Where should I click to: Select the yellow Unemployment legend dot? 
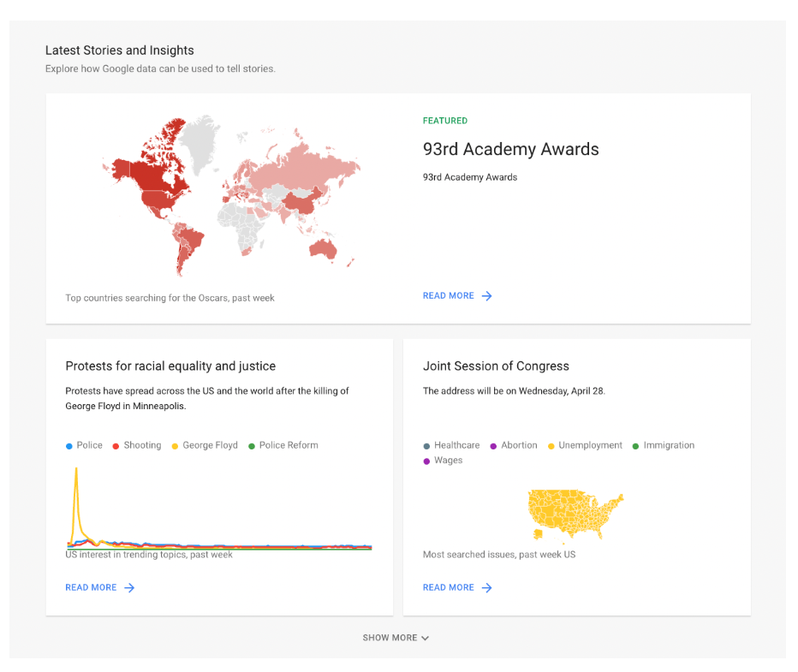click(551, 446)
